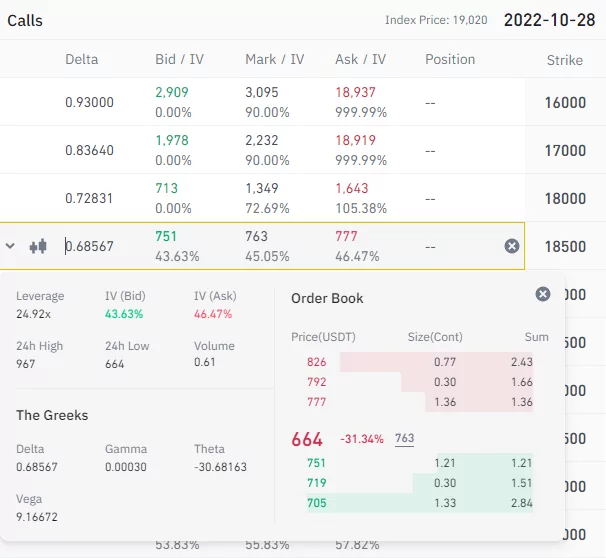Select the 719 bid price level

pos(316,483)
